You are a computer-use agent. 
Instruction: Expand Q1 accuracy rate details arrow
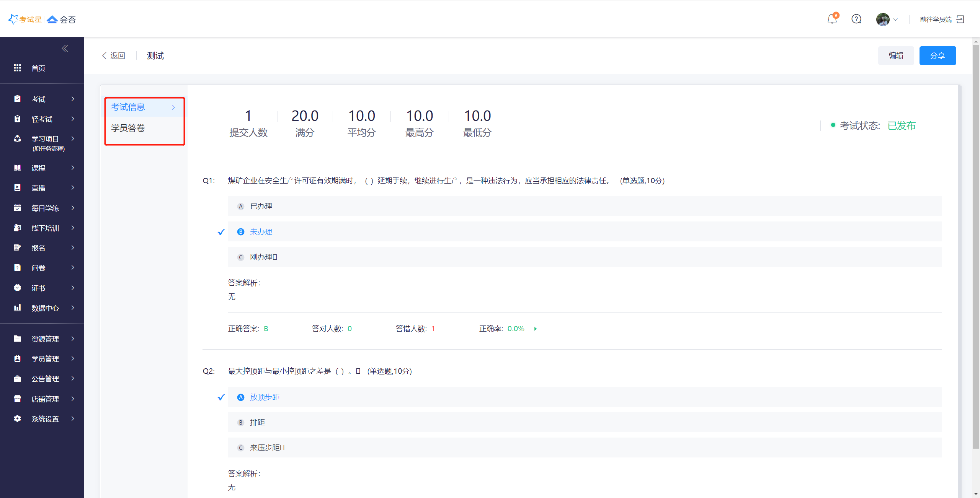pyautogui.click(x=536, y=329)
